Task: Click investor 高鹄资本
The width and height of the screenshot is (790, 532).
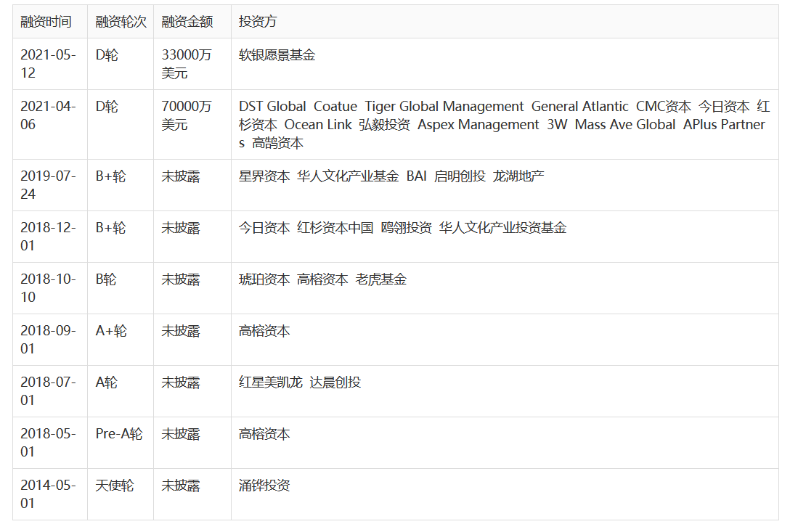Action: click(x=277, y=143)
